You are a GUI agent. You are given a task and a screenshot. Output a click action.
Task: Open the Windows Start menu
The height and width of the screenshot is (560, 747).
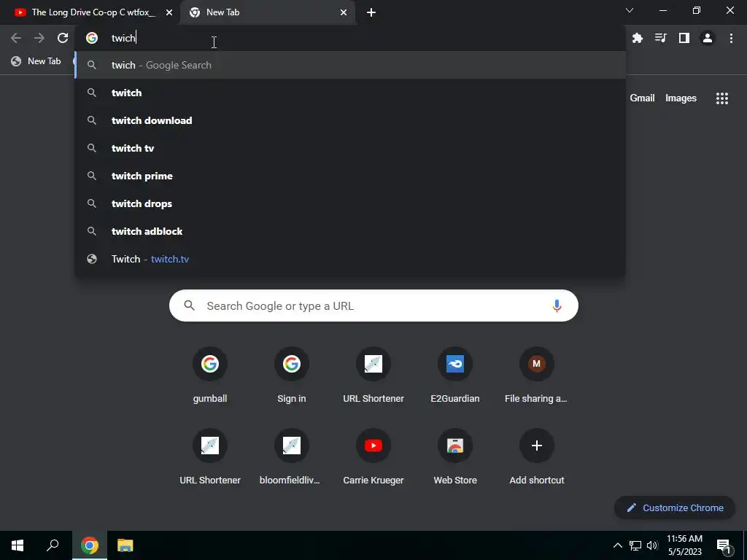[18, 545]
